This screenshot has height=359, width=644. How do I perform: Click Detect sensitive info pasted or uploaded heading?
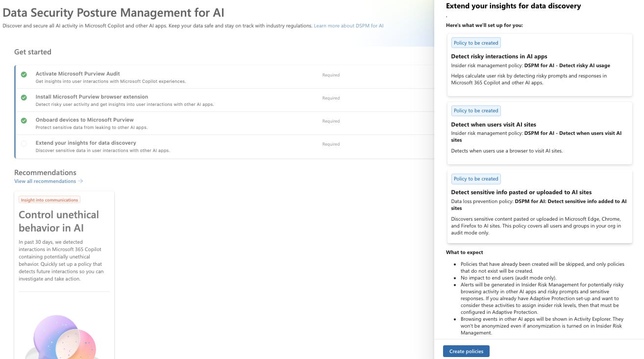521,192
